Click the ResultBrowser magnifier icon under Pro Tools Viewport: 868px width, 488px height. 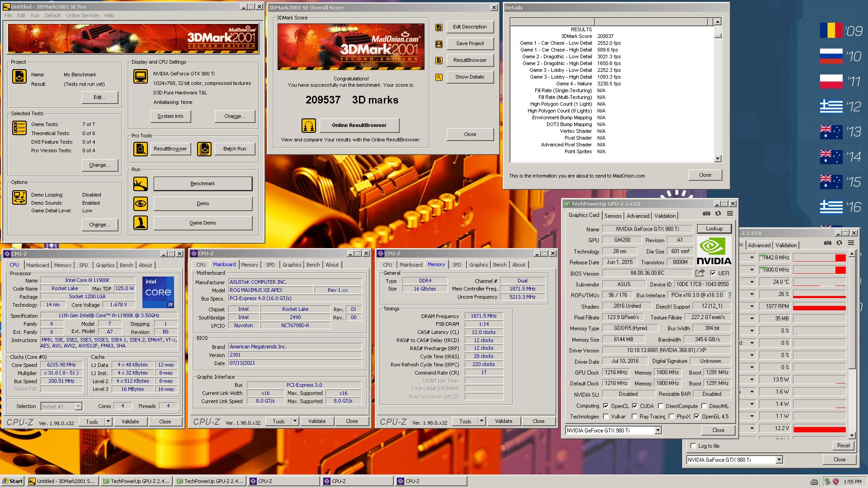pos(141,149)
